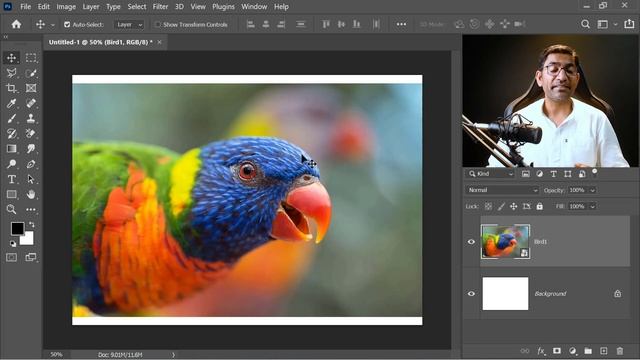Delete the selected layer

point(620,351)
